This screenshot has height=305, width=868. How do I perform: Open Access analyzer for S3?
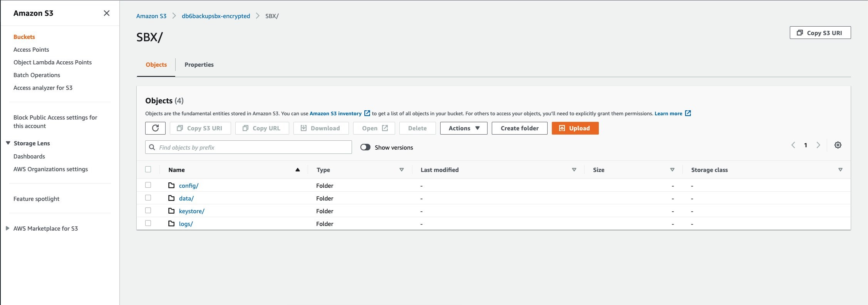click(43, 88)
